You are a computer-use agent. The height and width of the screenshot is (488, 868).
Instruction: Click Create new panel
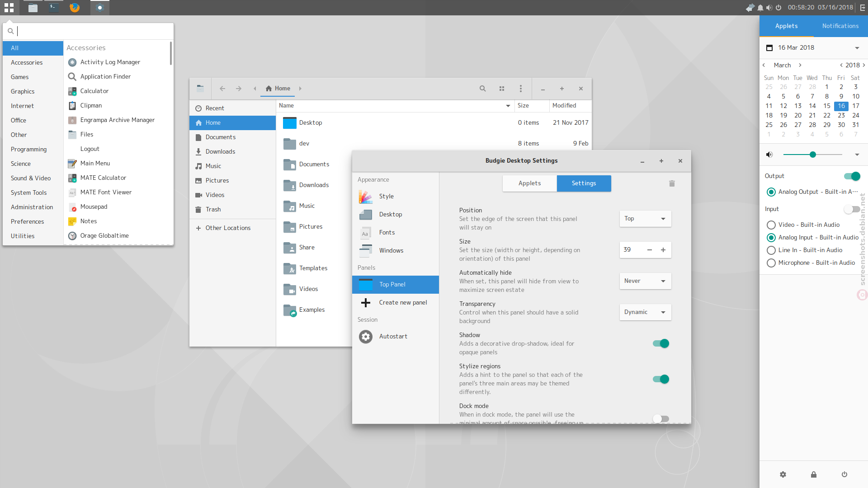coord(396,302)
